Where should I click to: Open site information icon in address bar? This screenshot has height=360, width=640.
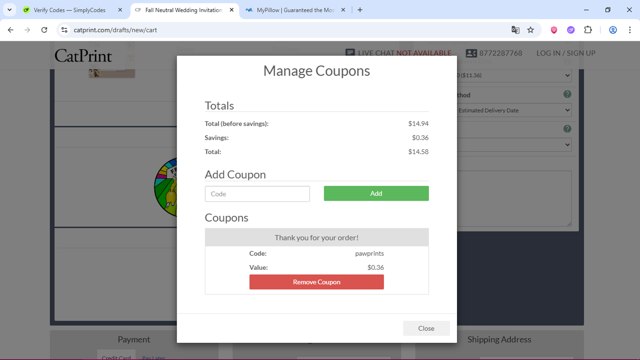[64, 30]
